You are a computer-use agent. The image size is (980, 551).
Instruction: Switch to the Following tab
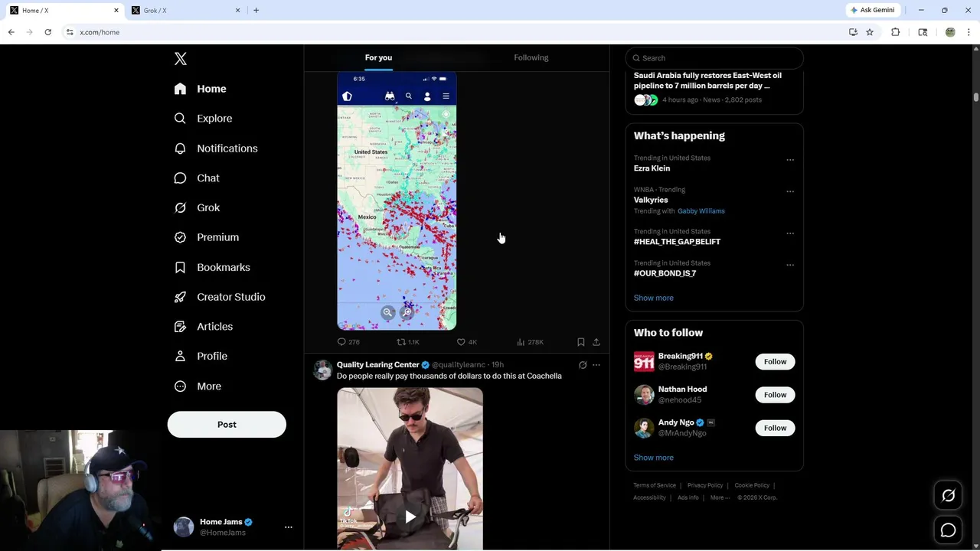tap(531, 57)
